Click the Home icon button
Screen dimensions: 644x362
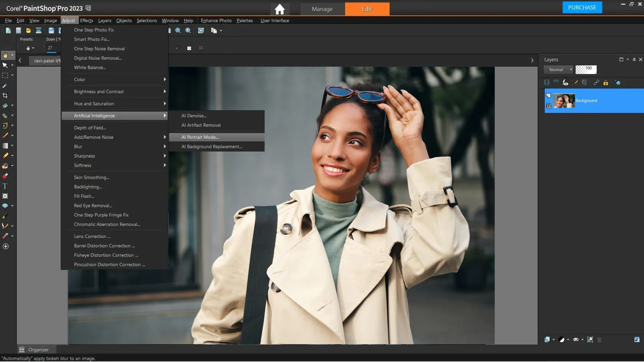[279, 9]
